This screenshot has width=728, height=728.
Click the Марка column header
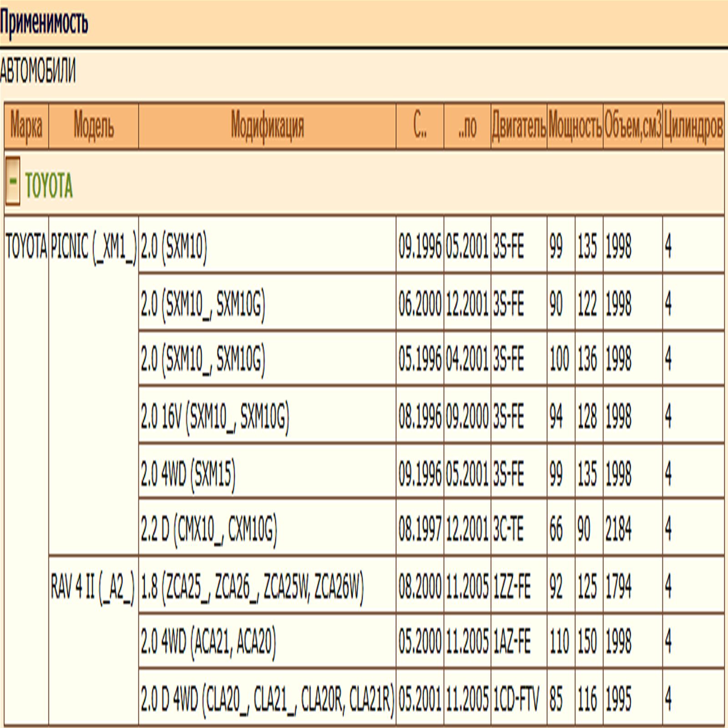point(26,126)
